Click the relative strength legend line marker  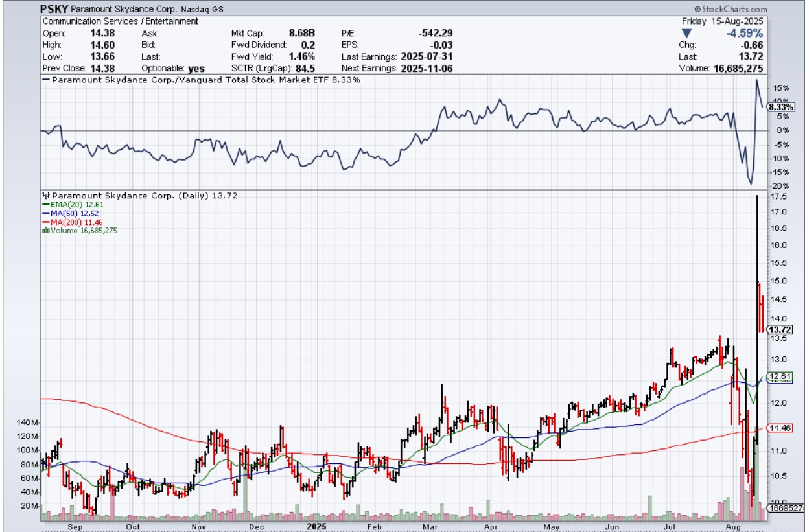[46, 80]
